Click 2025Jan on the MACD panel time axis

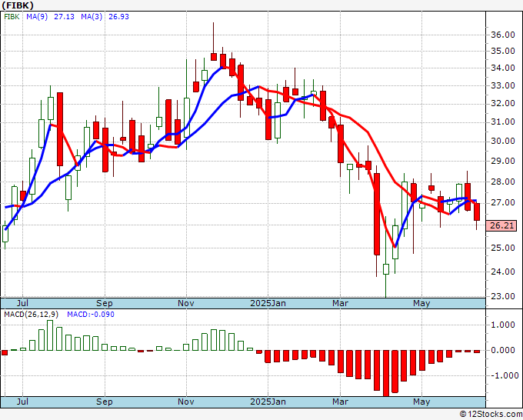click(268, 402)
